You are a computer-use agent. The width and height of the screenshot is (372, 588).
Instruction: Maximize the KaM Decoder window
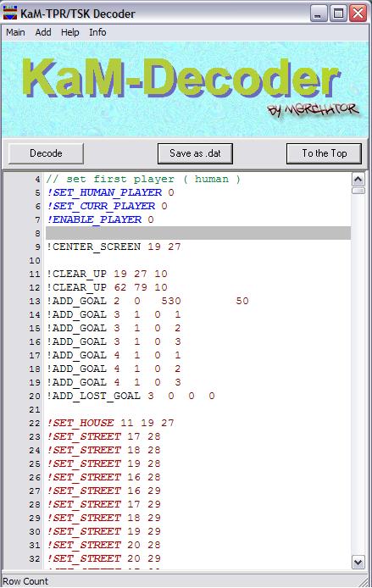point(339,14)
